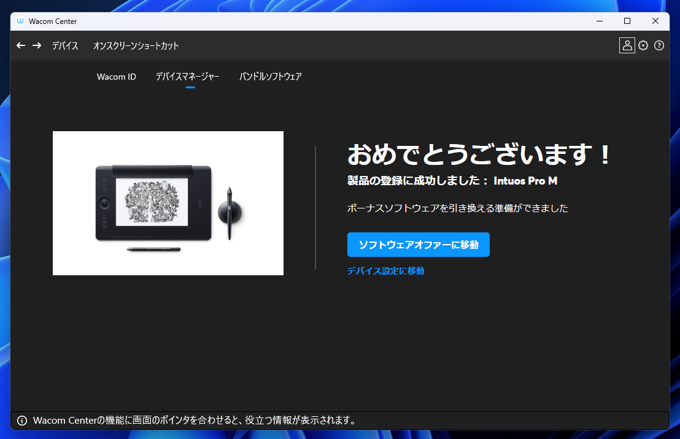This screenshot has height=439, width=680.
Task: Select the デバイスマネージャー tab
Action: point(188,77)
